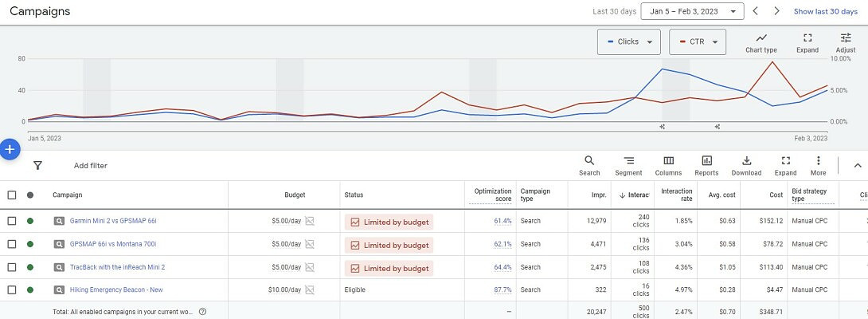Open the TracBack with the inReach Mini 2 campaign
Screen dimensions: 868x319
pos(117,267)
